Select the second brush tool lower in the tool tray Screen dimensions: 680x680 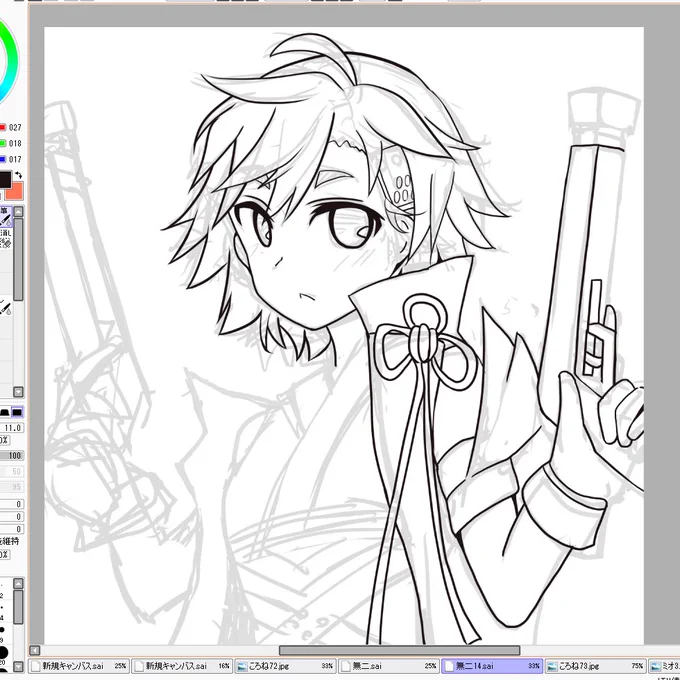[x=6, y=308]
